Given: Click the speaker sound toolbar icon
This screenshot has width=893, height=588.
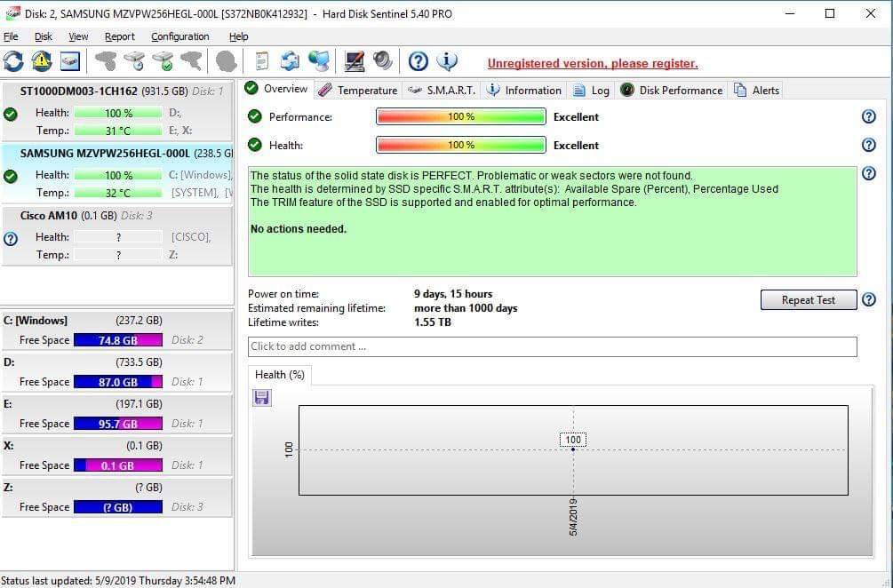Looking at the screenshot, I should click(383, 61).
